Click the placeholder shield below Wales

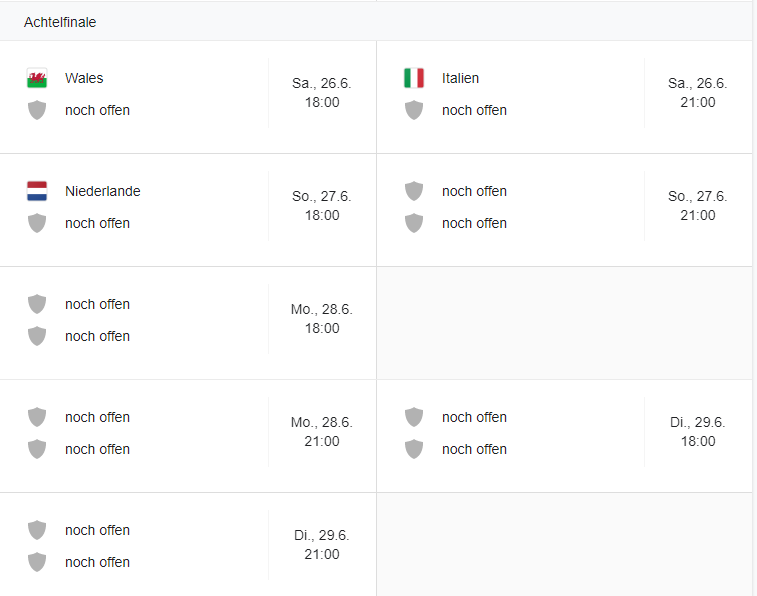coord(37,110)
